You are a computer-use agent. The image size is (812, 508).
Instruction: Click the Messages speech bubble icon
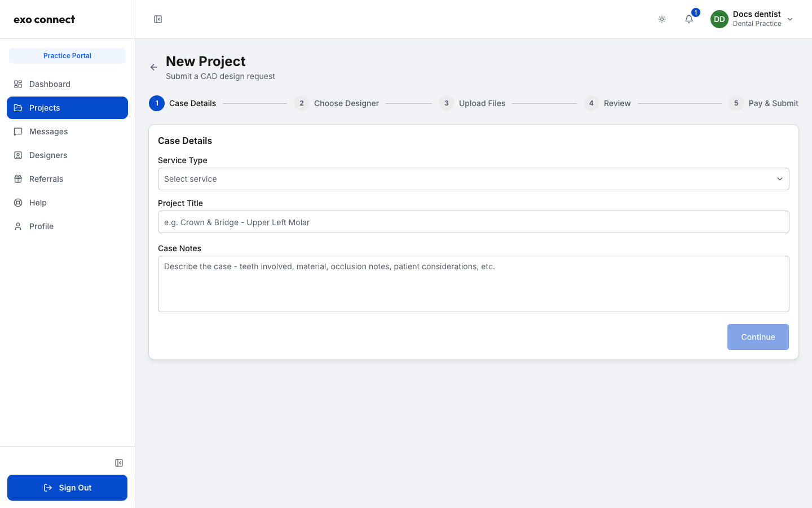coord(18,132)
